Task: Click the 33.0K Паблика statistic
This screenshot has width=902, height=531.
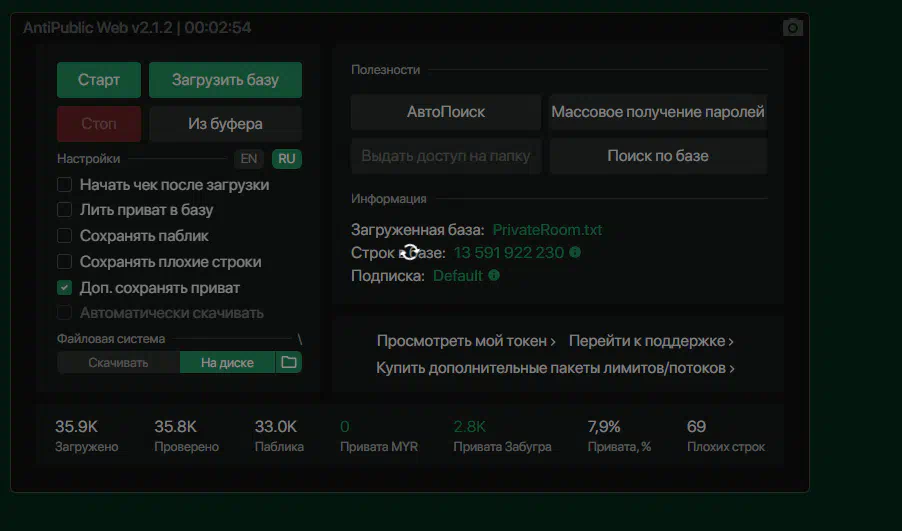Action: point(279,436)
